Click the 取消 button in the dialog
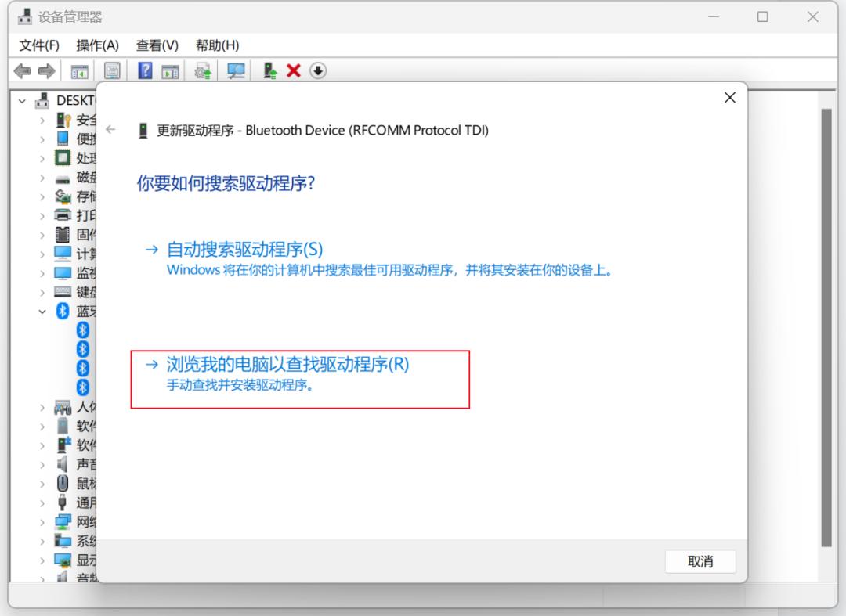This screenshot has height=616, width=846. tap(700, 561)
